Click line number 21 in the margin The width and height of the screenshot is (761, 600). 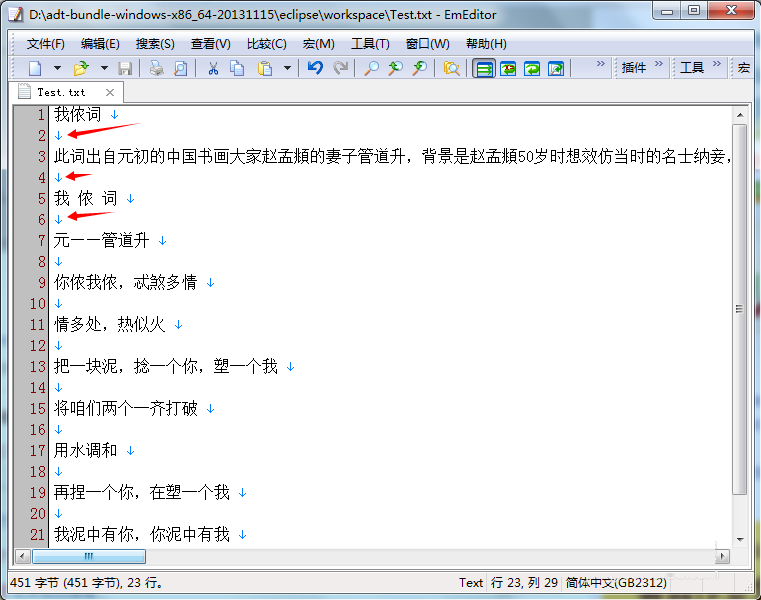click(x=37, y=535)
